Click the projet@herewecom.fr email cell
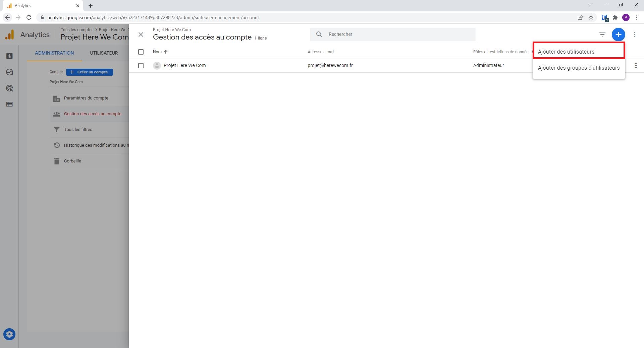Image resolution: width=644 pixels, height=348 pixels. 330,65
